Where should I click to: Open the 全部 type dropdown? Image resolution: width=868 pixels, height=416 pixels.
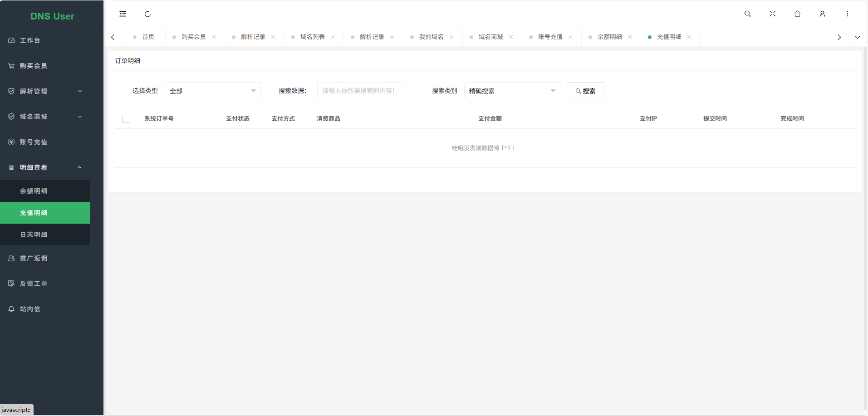[x=212, y=91]
